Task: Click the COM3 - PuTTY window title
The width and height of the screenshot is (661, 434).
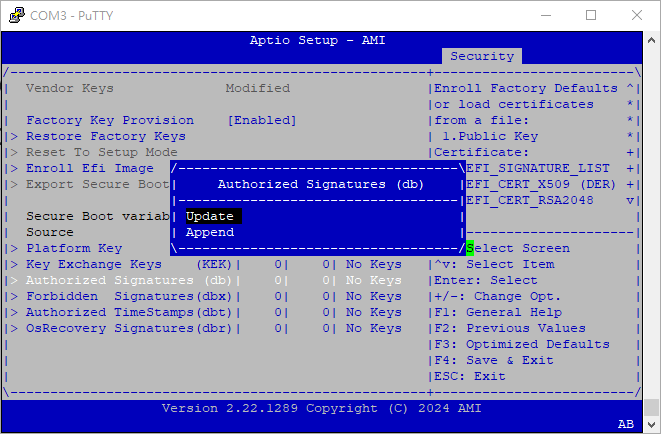Action: (x=72, y=16)
